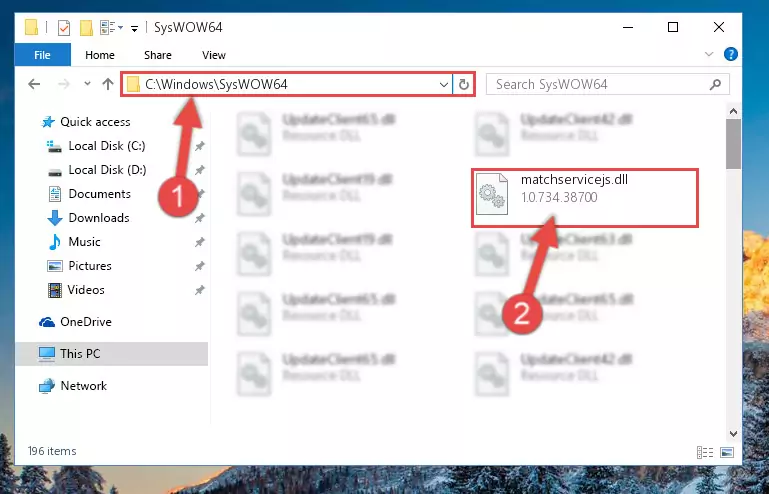
Task: Open Local Disk (D:) in the sidebar
Action: click(x=107, y=170)
